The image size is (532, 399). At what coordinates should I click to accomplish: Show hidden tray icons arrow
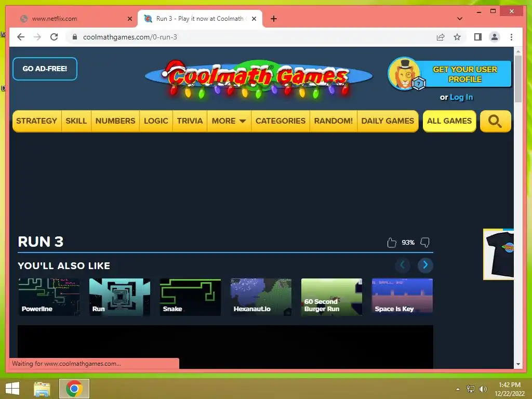[458, 389]
